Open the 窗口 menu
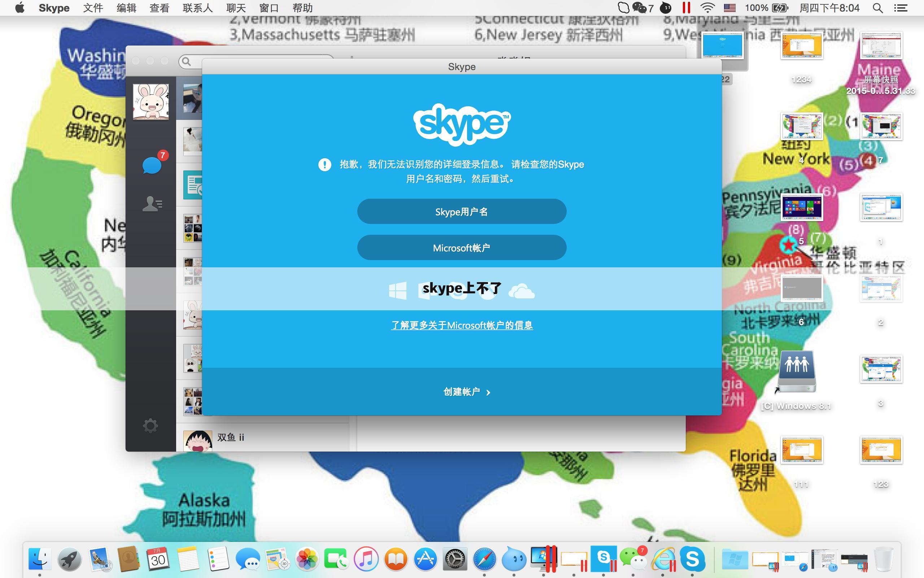This screenshot has width=924, height=578. tap(269, 8)
